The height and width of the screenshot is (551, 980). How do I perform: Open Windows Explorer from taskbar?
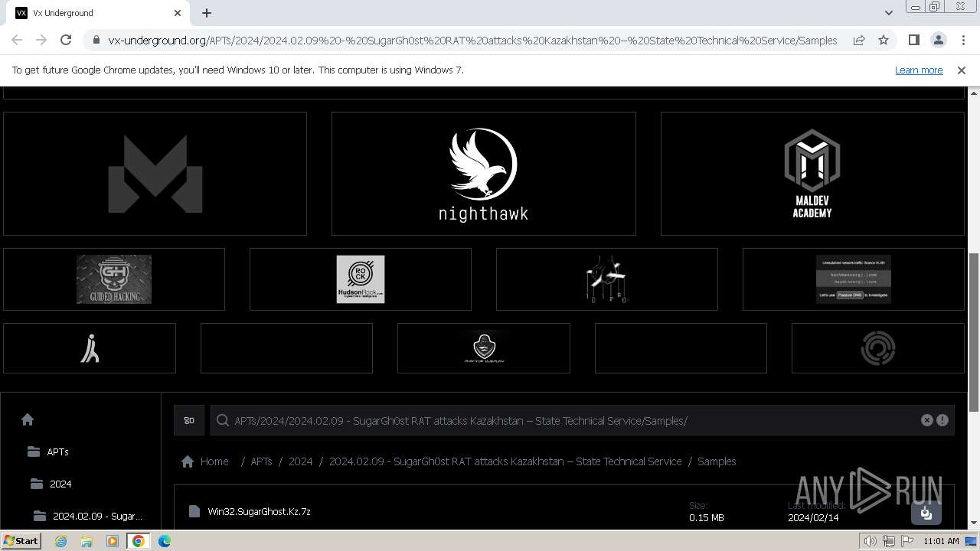click(x=87, y=541)
